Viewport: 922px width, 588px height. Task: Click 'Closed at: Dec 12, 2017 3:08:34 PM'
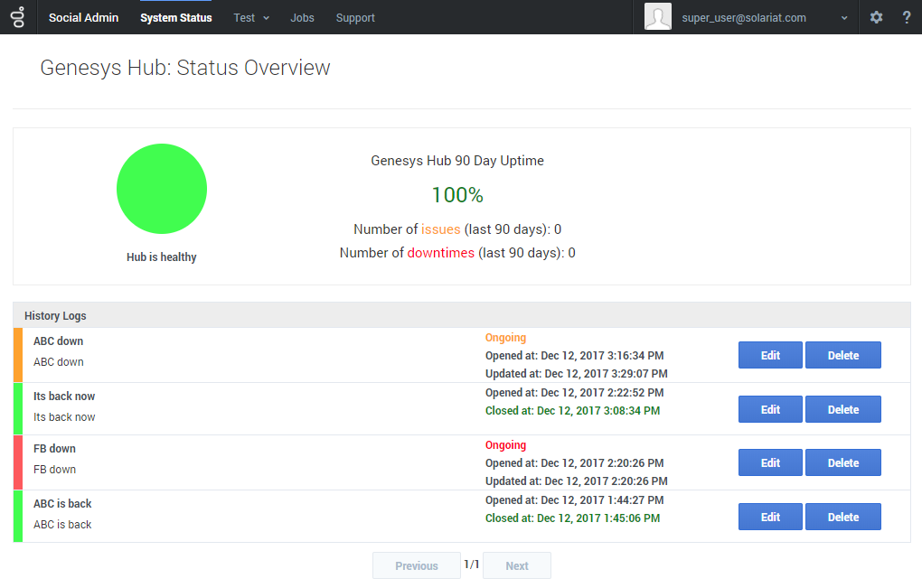[573, 411]
